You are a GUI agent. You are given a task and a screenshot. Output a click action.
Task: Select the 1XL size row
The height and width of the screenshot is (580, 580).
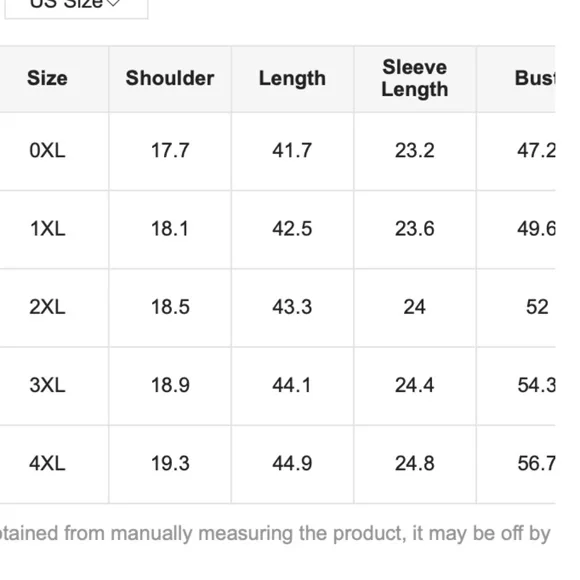[277, 229]
